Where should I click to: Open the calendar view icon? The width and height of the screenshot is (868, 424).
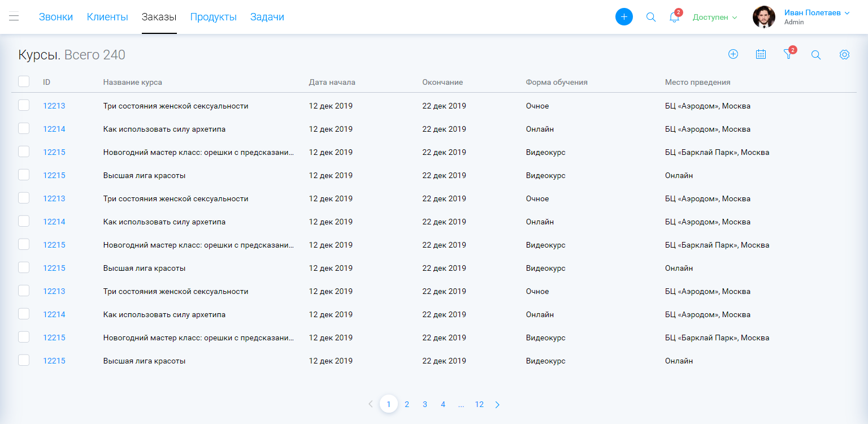pos(761,54)
